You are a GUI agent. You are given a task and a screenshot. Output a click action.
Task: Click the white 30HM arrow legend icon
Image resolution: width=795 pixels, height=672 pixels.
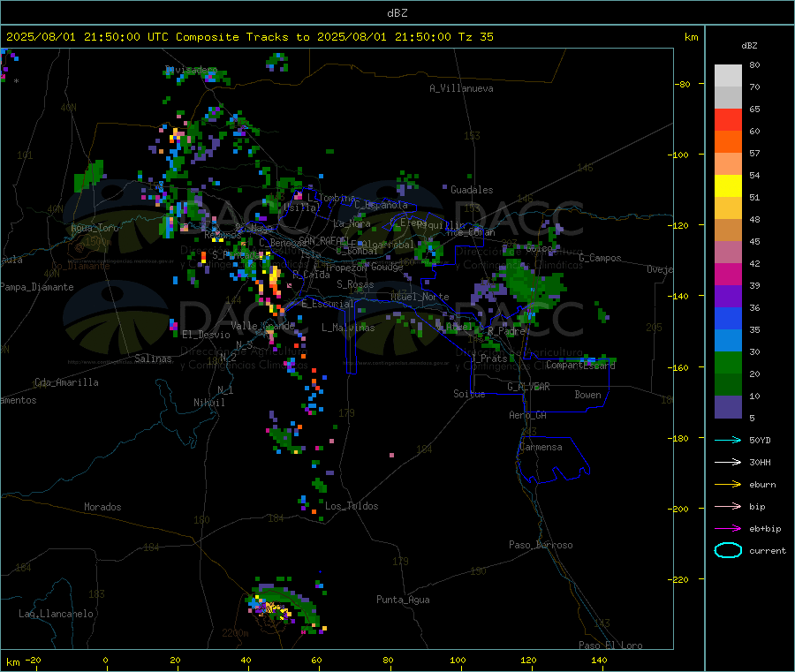tap(728, 462)
